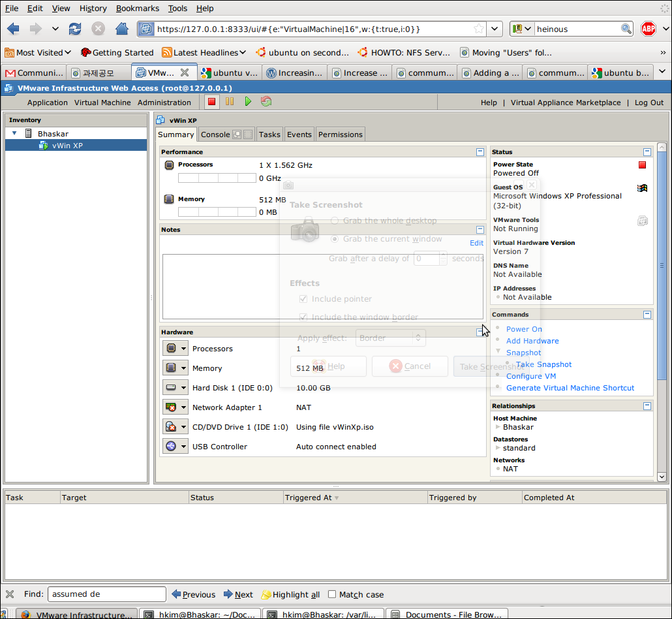Click Generate Virtual Machine Shortcut link

[570, 388]
